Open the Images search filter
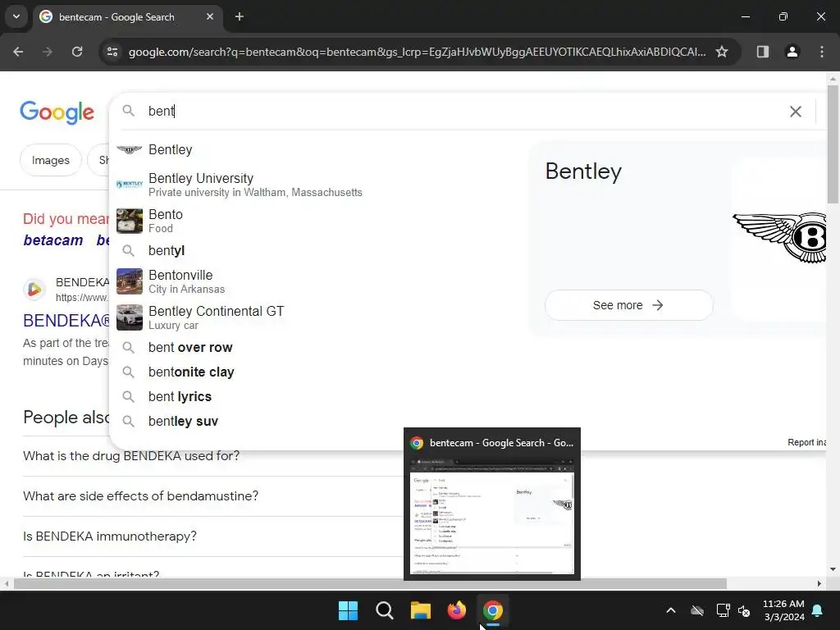This screenshot has height=630, width=840. click(x=50, y=160)
